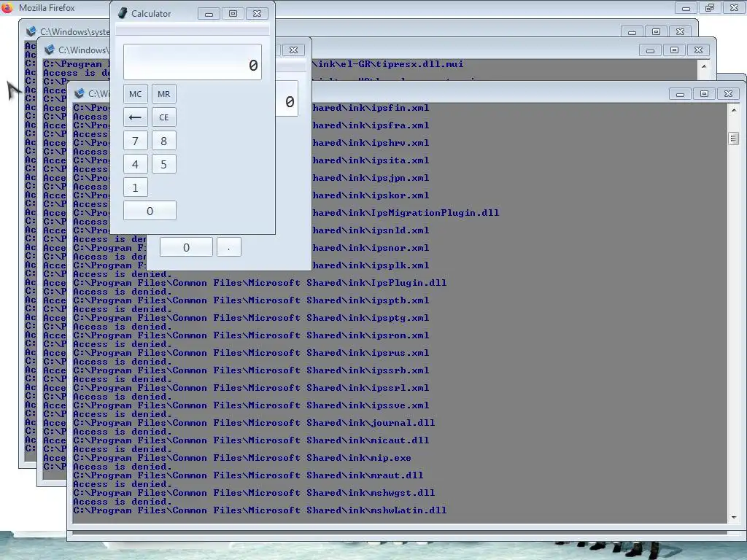Click the ink\mraut.dll path line
Viewport: 747px width, 560px height.
coord(248,475)
